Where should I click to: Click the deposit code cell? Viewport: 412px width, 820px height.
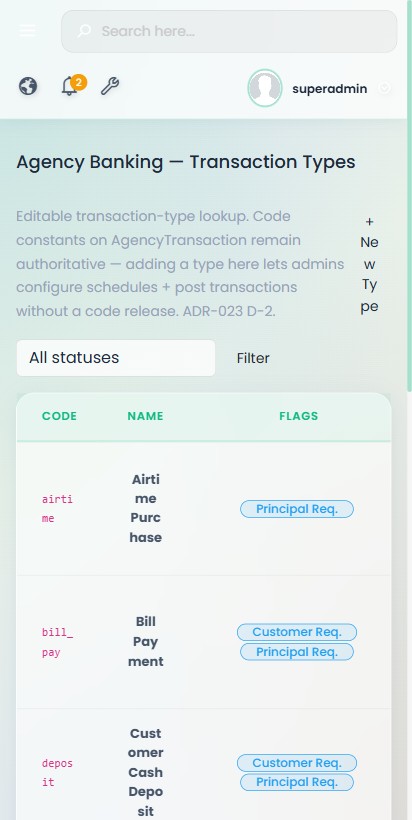tap(57, 773)
